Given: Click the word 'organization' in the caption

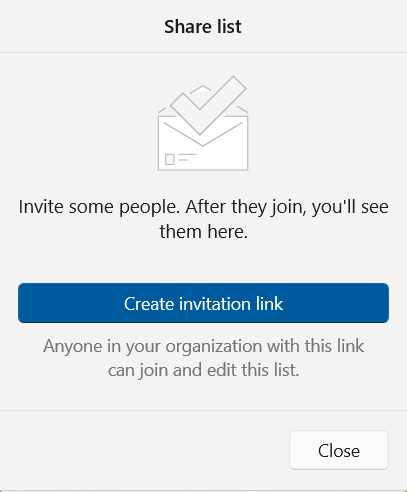Looking at the screenshot, I should (x=214, y=347).
